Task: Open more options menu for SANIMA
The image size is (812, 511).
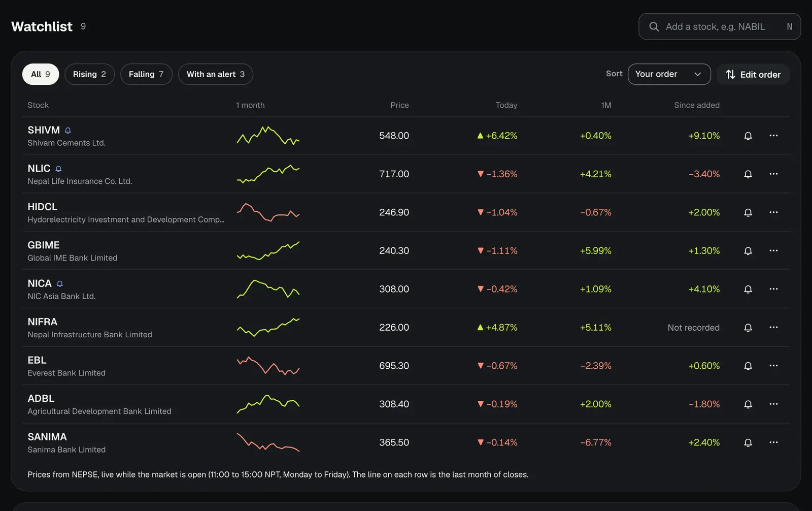Action: [x=773, y=442]
